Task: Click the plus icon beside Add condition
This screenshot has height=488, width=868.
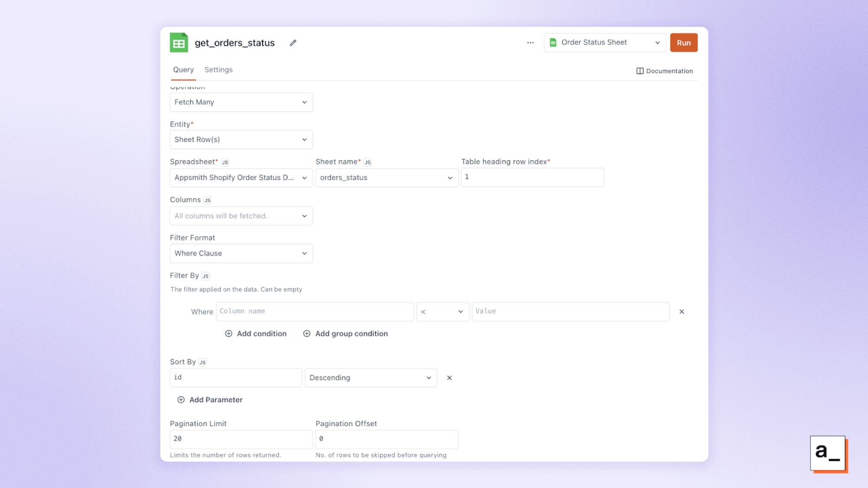Action: point(228,333)
